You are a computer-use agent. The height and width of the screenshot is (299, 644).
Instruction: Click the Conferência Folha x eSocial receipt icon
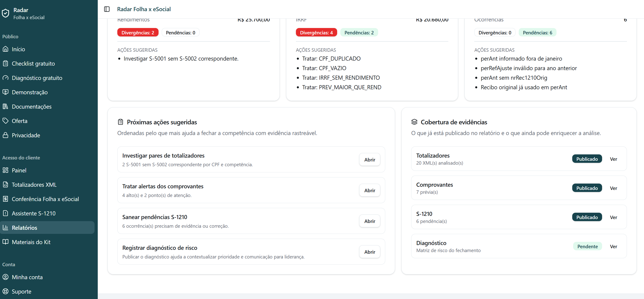(x=5, y=199)
